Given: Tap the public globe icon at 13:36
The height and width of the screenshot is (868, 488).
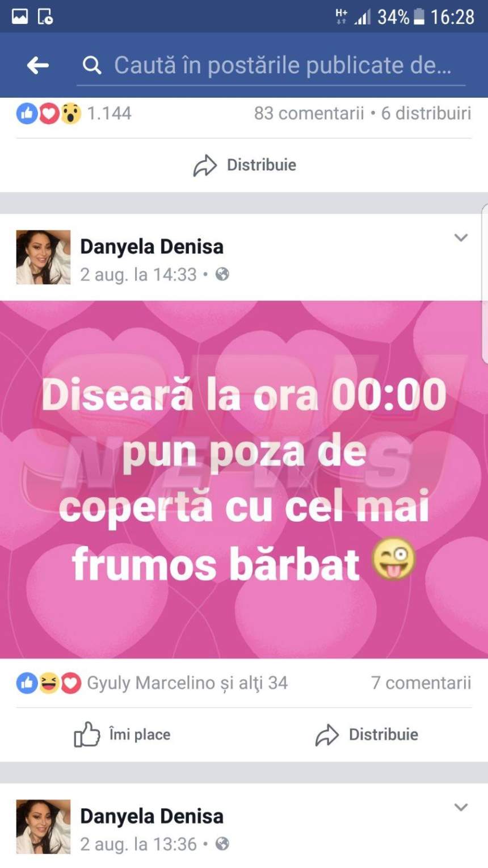Looking at the screenshot, I should click(222, 844).
